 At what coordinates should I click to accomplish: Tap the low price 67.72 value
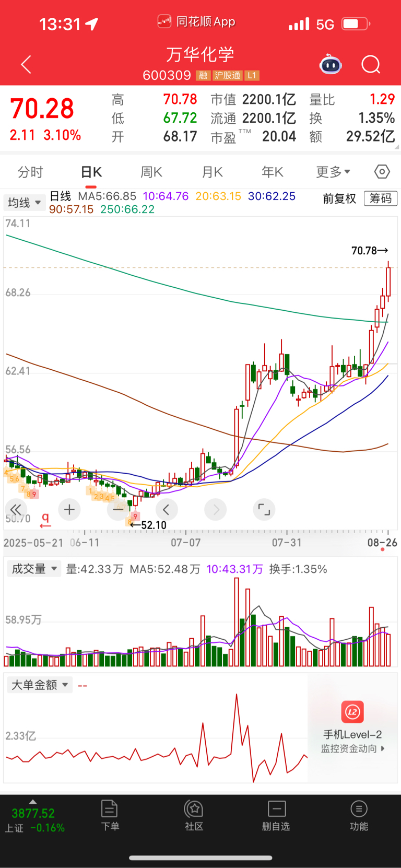[x=180, y=118]
